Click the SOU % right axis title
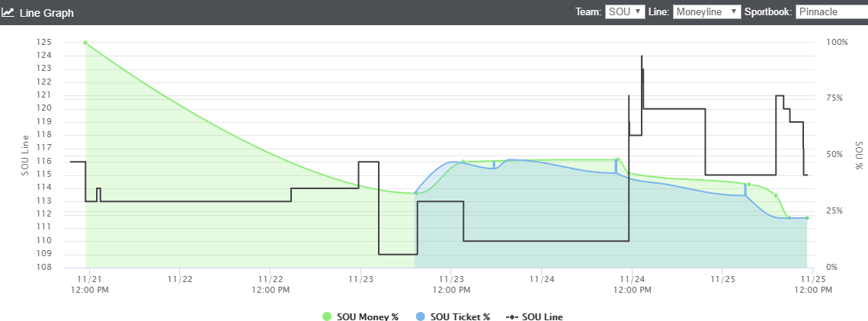This screenshot has height=321, width=868. (x=859, y=155)
